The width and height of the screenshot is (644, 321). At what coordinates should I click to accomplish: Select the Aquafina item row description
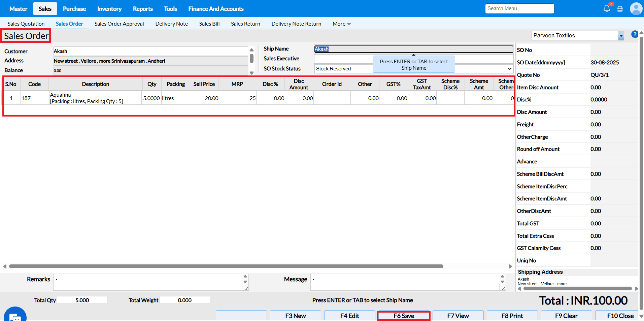87,98
